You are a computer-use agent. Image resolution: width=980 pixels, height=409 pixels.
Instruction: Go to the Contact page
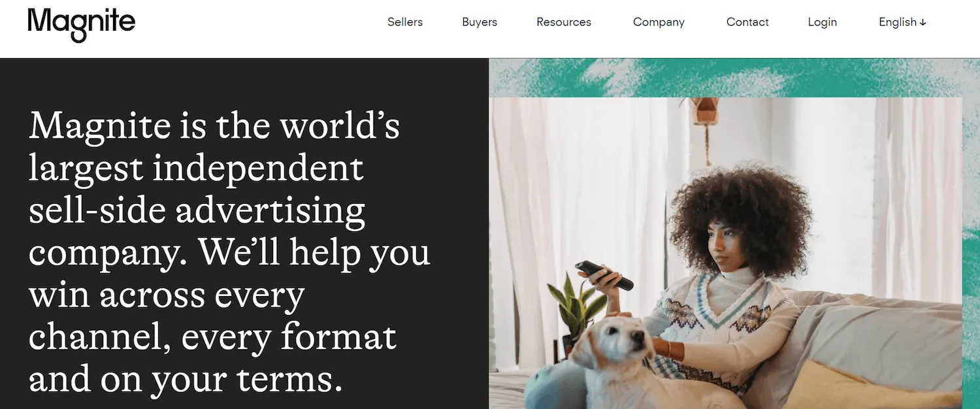[x=747, y=22]
